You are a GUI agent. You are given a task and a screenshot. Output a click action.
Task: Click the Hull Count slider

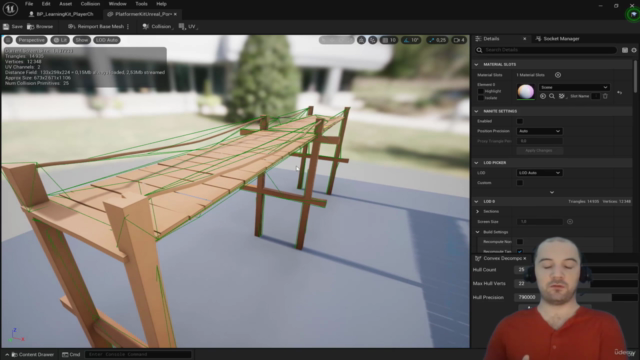tap(576, 270)
